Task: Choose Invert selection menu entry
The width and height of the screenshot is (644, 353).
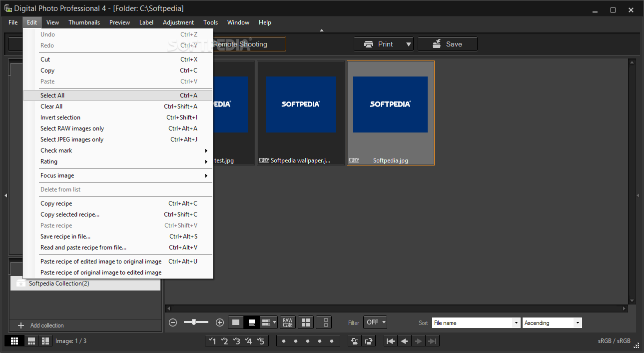Action: (118, 117)
